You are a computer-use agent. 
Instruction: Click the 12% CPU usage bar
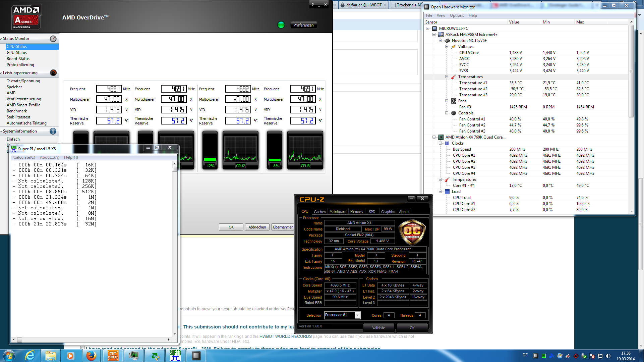210,150
